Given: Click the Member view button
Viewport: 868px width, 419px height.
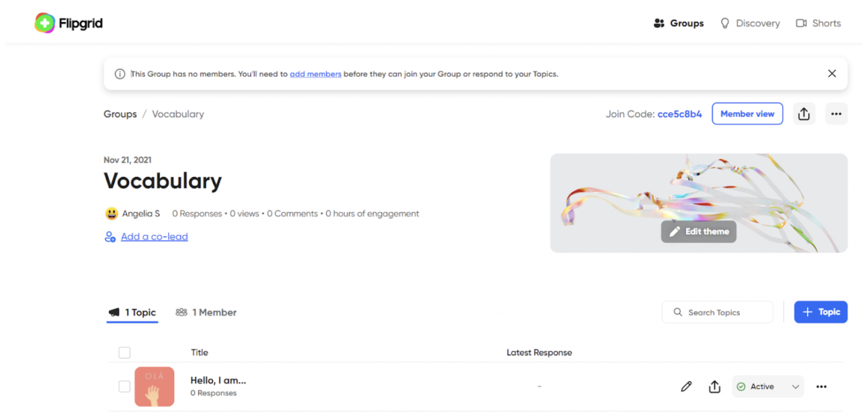Looking at the screenshot, I should coord(747,114).
